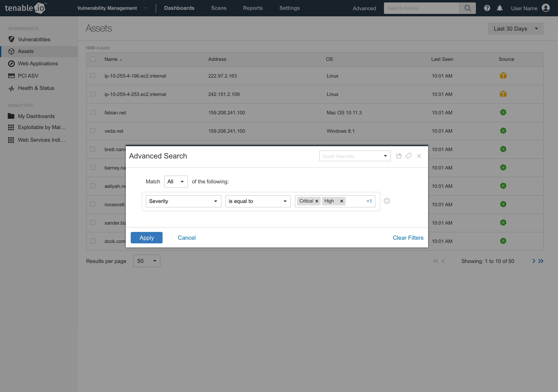Open notifications bell icon

500,8
